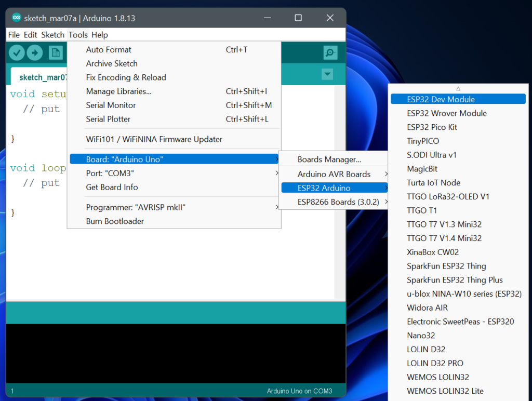Open Boards Manager...
This screenshot has width=532, height=401.
pyautogui.click(x=334, y=159)
